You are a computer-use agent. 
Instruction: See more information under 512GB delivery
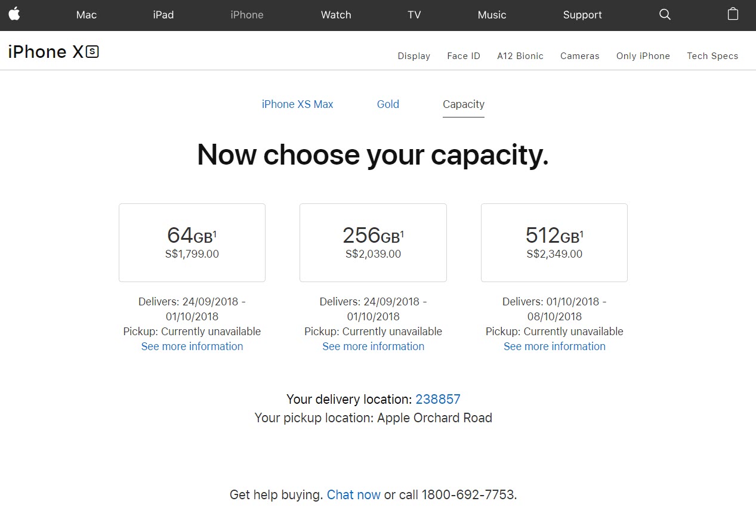[x=554, y=347]
